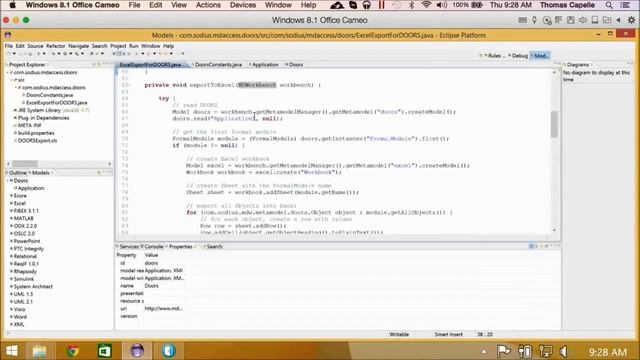The width and height of the screenshot is (640, 360).
Task: Collapse com.sodius.mdaccess.doors project node
Action: point(8,72)
